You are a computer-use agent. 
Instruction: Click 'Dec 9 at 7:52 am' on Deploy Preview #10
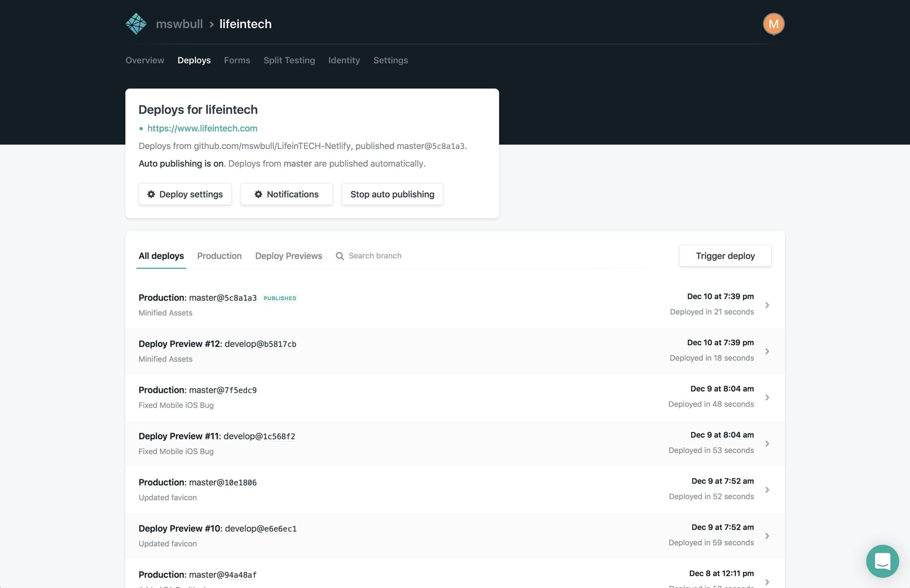(x=722, y=527)
